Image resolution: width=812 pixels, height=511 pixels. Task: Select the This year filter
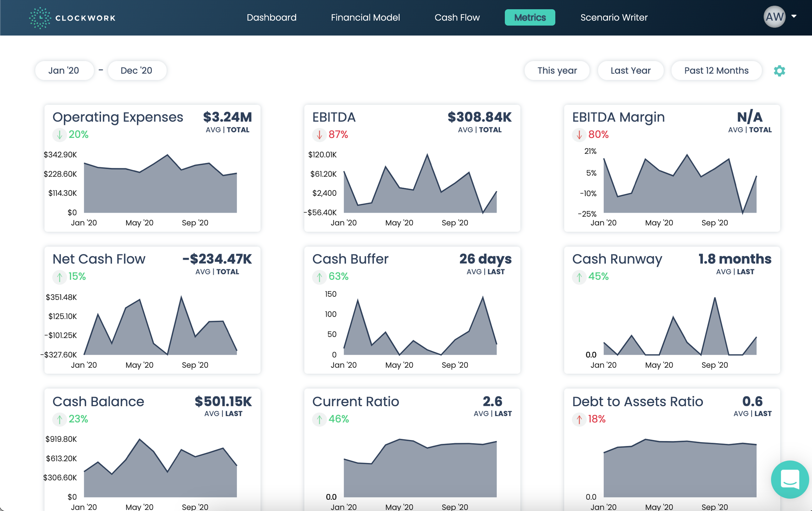(557, 70)
